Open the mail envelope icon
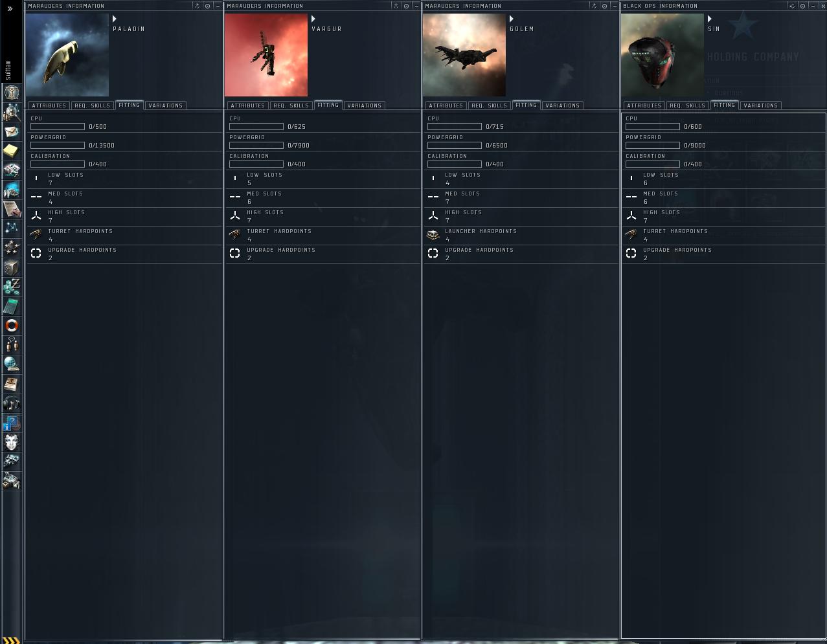827x644 pixels. tap(12, 131)
